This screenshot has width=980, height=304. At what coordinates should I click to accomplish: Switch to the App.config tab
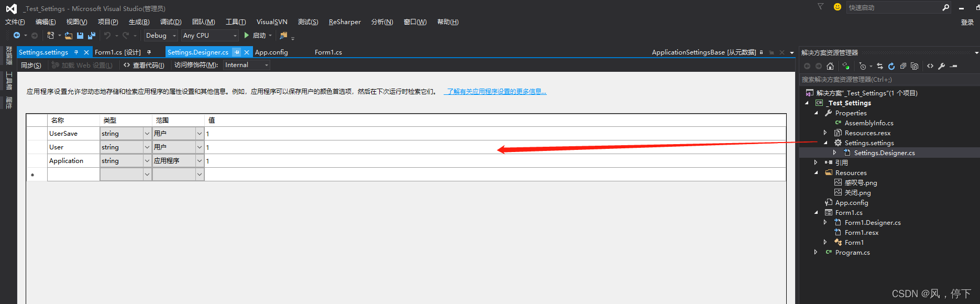271,52
